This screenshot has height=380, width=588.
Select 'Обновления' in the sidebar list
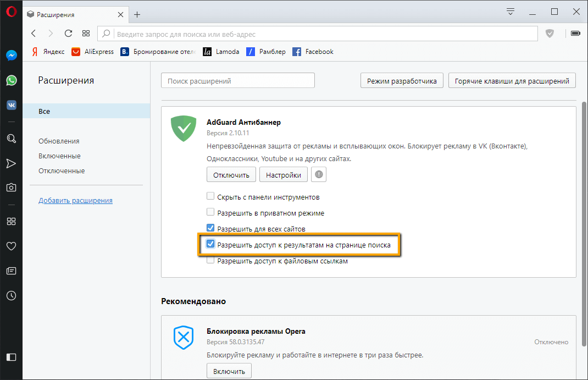tap(59, 141)
